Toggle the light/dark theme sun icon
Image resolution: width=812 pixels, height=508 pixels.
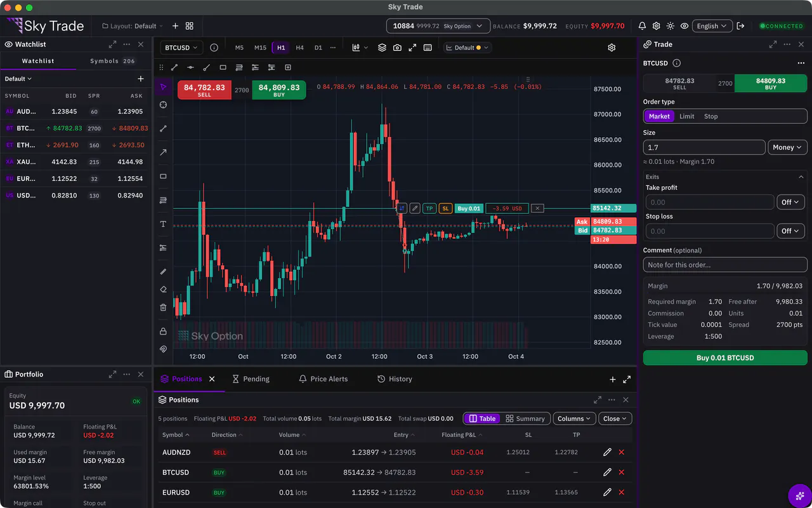pos(671,26)
